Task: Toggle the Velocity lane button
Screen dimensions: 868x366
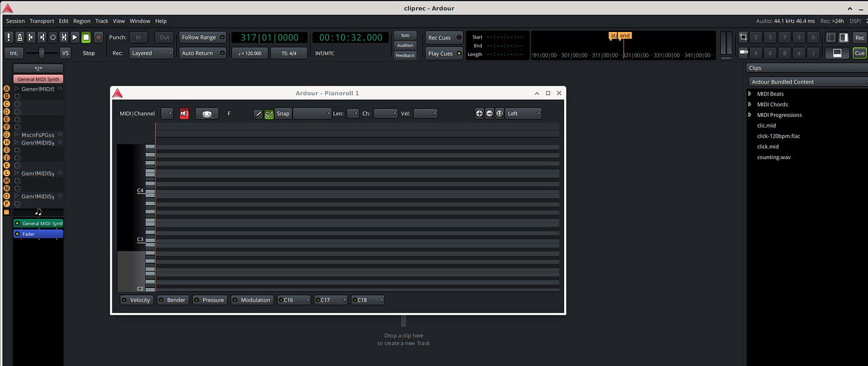Action: [136, 300]
